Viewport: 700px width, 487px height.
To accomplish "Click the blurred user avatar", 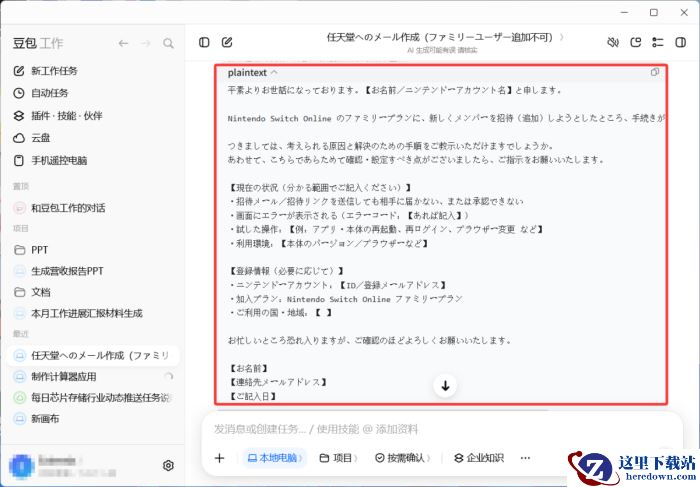I will (x=21, y=466).
